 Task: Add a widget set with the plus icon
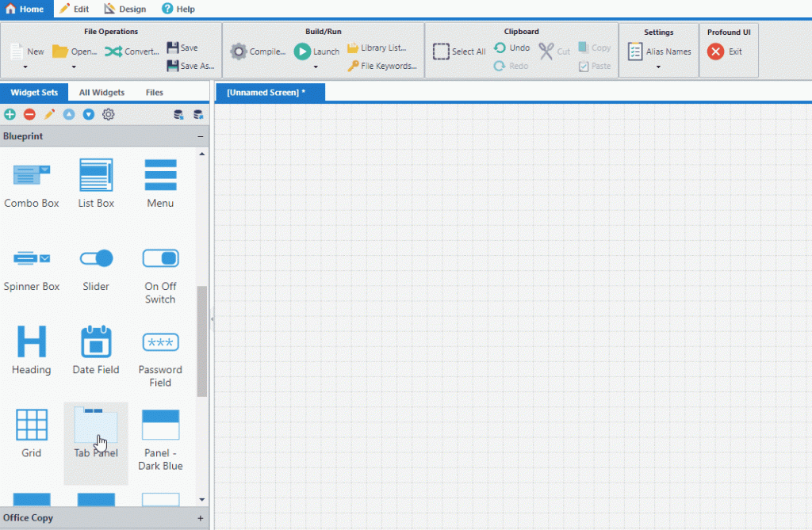10,114
